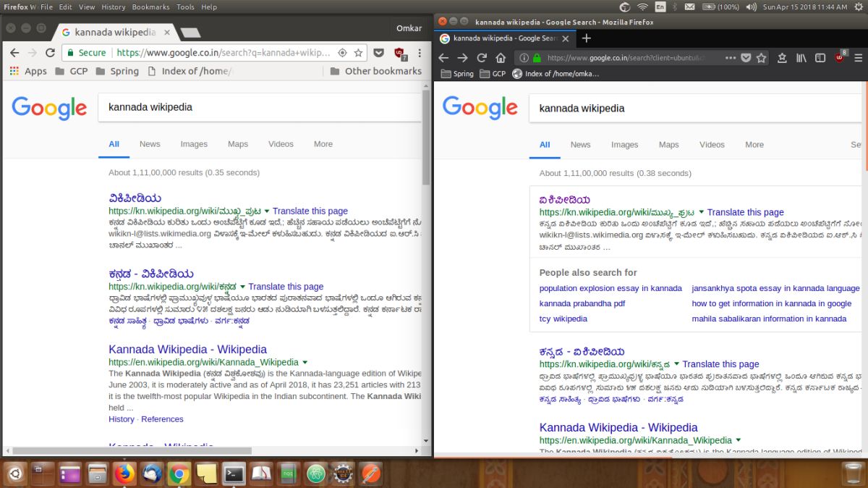Open sticky notes from the dock
Image resolution: width=868 pixels, height=488 pixels.
206,474
